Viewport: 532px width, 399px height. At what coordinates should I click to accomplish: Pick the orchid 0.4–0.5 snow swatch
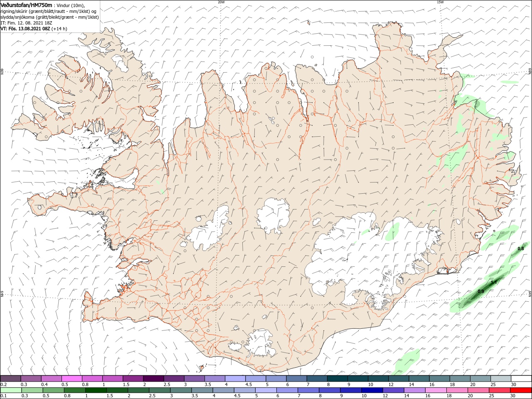click(51, 379)
